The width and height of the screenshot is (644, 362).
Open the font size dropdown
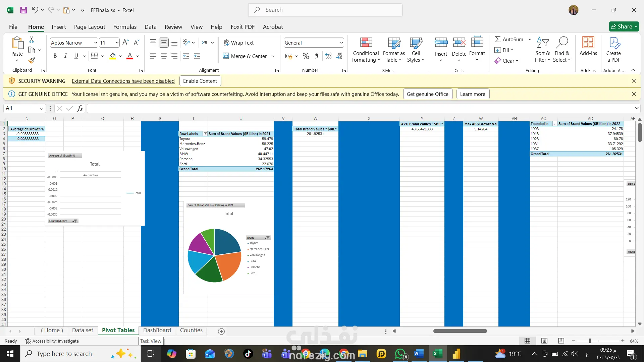[117, 43]
